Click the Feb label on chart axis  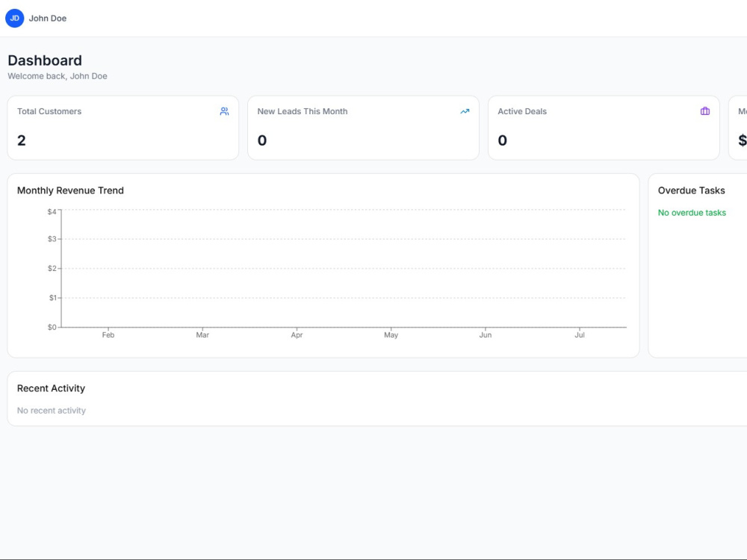[x=108, y=335]
